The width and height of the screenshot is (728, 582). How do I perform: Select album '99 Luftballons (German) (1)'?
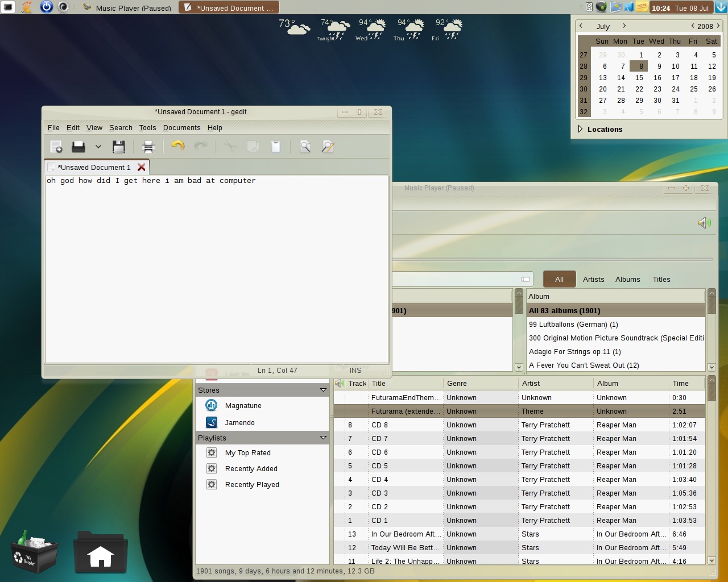(616, 324)
